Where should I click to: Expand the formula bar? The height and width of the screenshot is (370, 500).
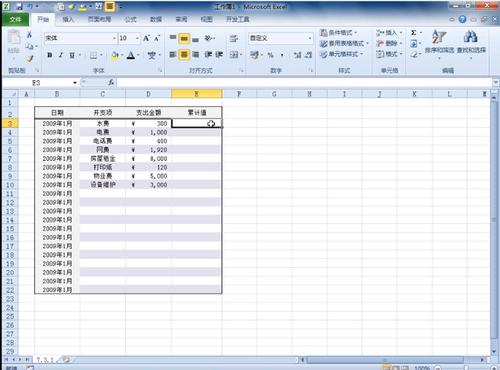click(496, 82)
